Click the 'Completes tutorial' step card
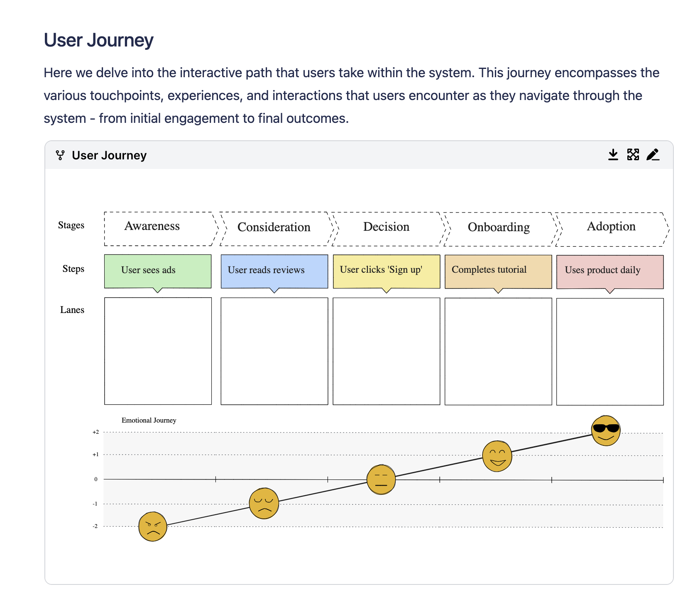This screenshot has width=700, height=616. click(x=498, y=271)
